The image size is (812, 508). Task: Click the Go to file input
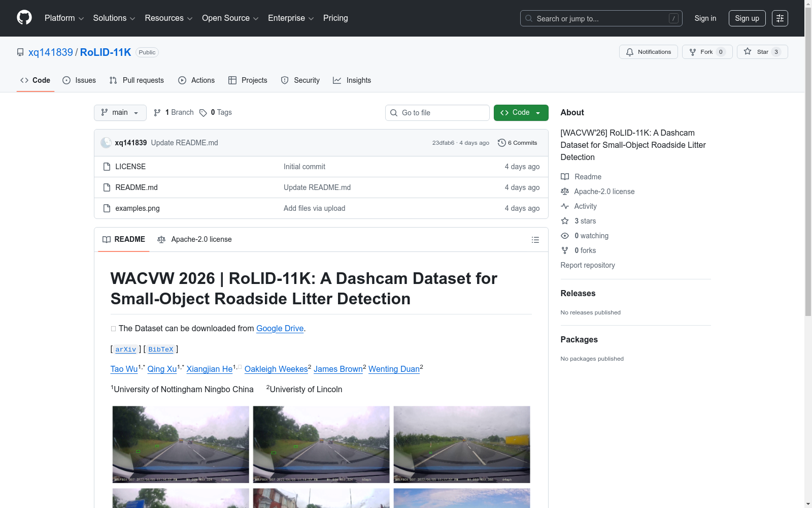coord(437,113)
